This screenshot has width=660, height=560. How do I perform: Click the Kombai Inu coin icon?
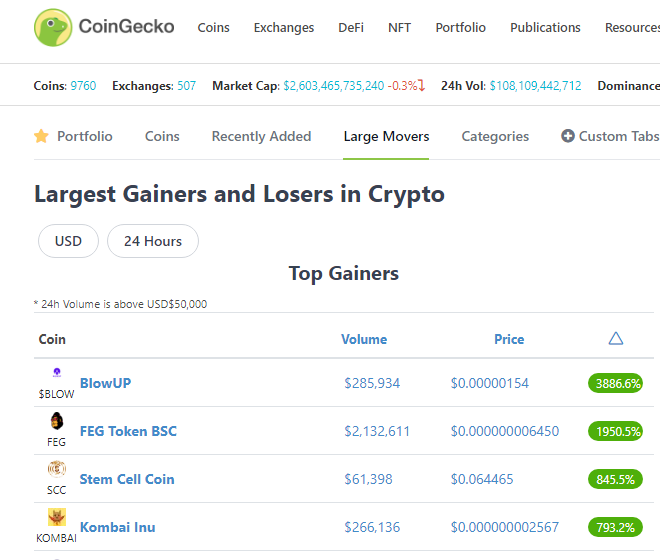click(57, 517)
